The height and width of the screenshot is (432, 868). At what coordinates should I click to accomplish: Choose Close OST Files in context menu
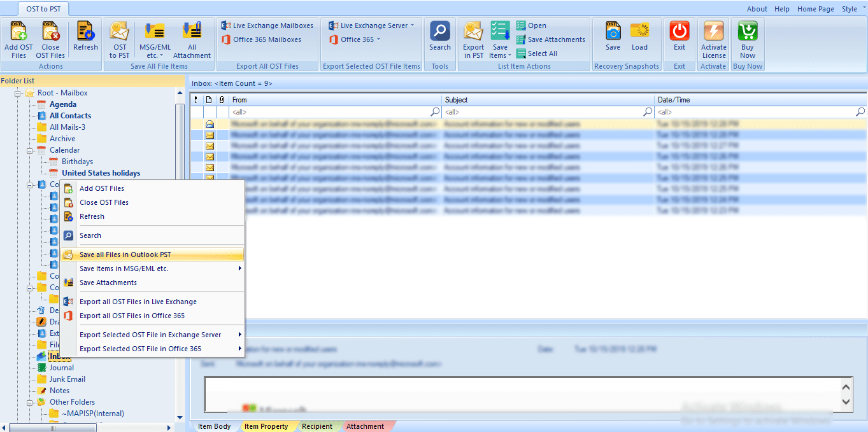coord(152,202)
